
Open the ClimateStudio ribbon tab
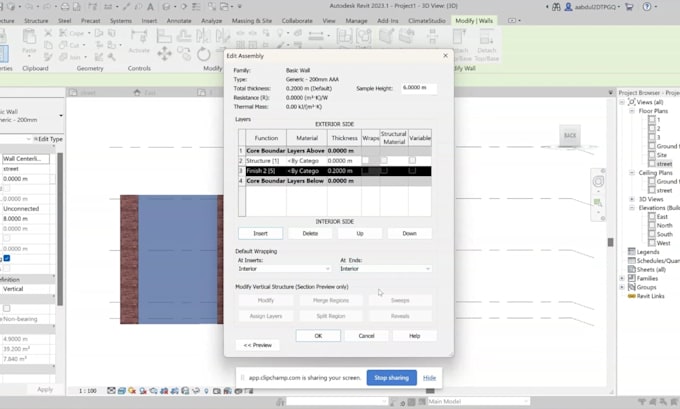(427, 20)
